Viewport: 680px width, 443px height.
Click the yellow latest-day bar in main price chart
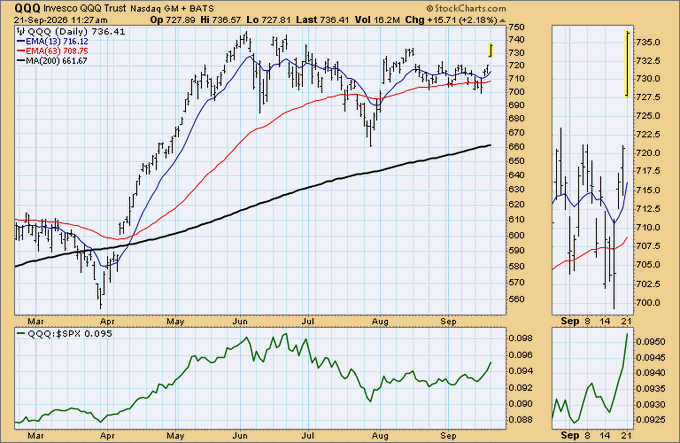[x=490, y=50]
